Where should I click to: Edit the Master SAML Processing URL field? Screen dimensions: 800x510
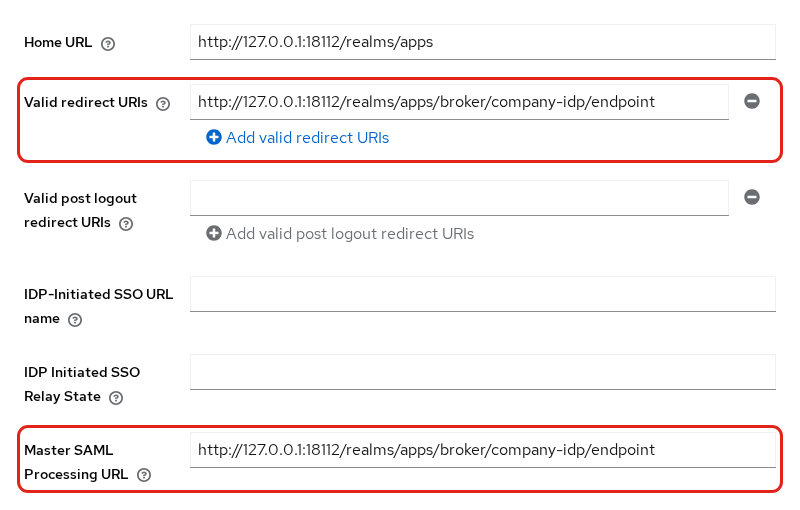pos(483,450)
